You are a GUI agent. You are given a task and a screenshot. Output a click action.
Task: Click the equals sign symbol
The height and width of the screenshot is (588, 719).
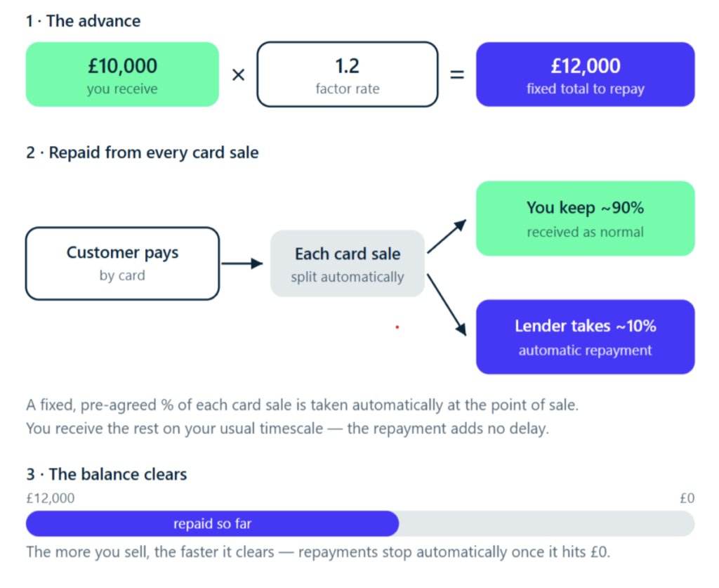tap(456, 74)
